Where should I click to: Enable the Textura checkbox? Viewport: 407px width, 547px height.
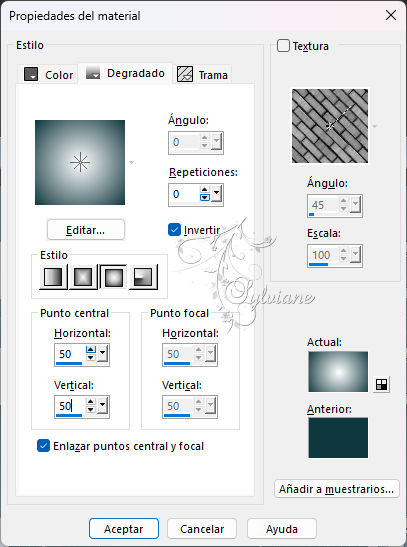283,46
